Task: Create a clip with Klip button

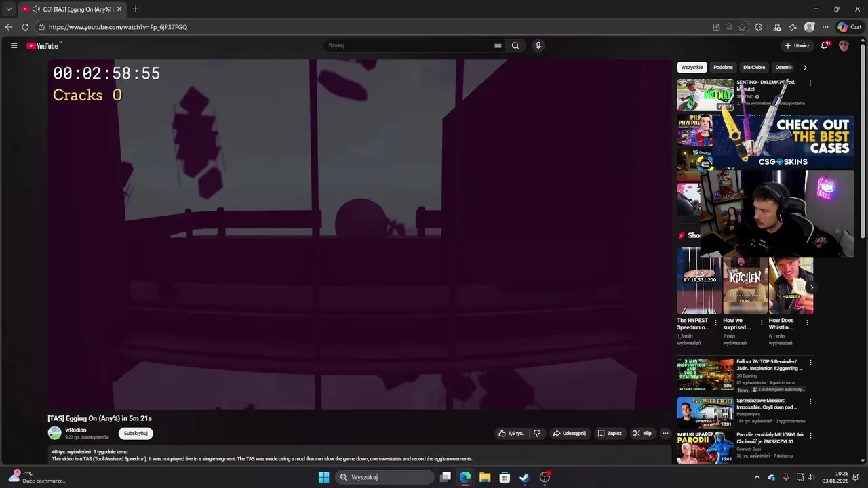Action: pyautogui.click(x=642, y=433)
